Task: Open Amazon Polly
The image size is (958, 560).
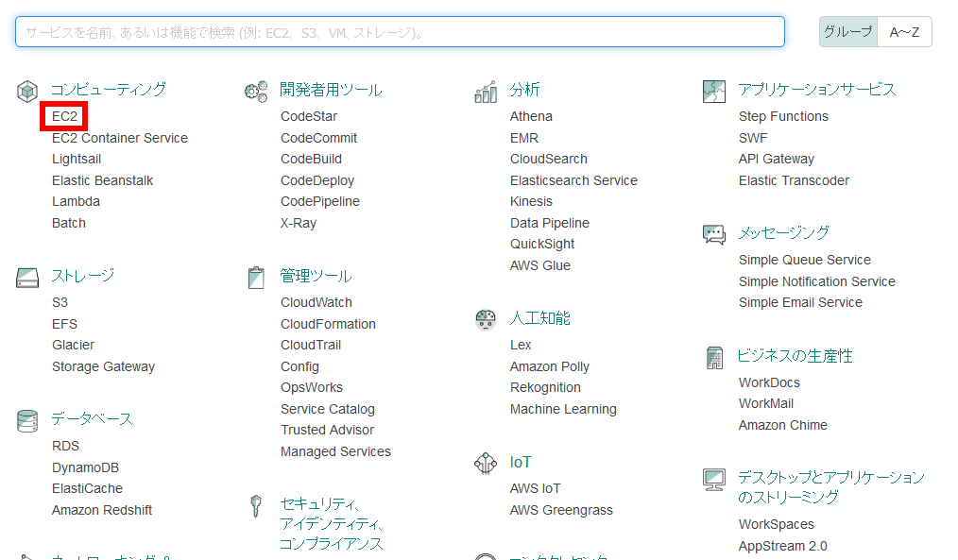Action: tap(550, 366)
